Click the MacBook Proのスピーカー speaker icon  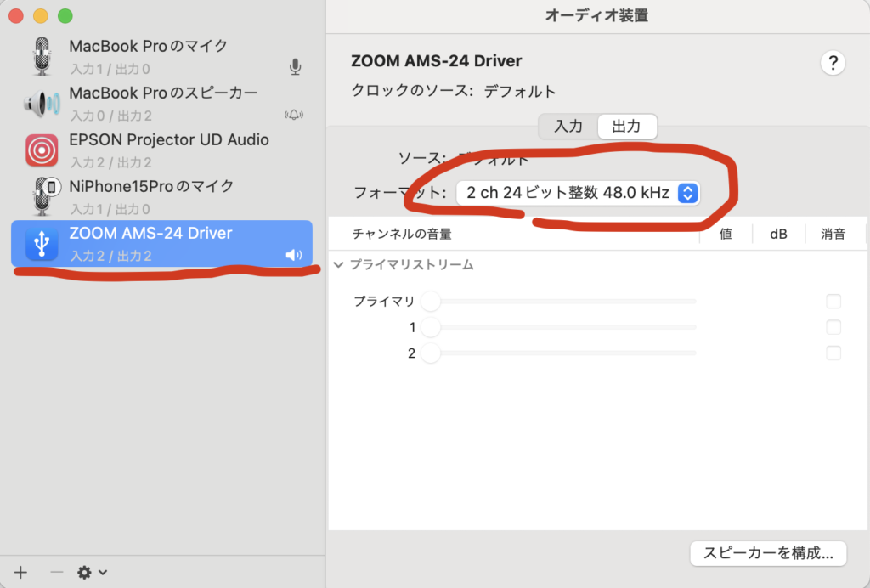point(41,104)
